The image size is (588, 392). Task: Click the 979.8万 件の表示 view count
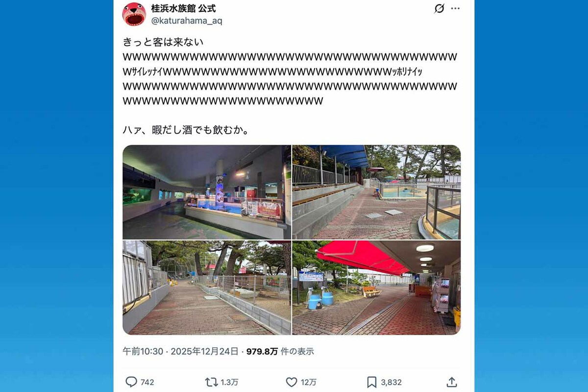[280, 351]
